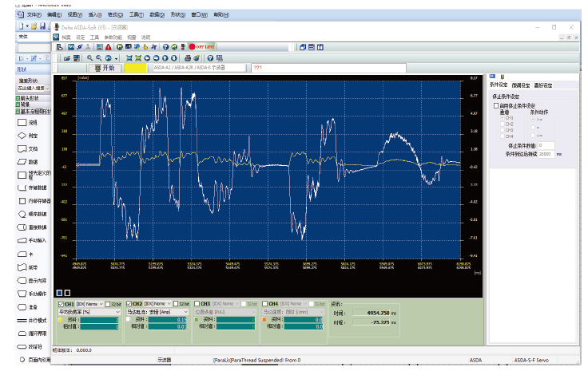Click the music note icon in main toolbar
This screenshot has width=588, height=375.
(154, 47)
